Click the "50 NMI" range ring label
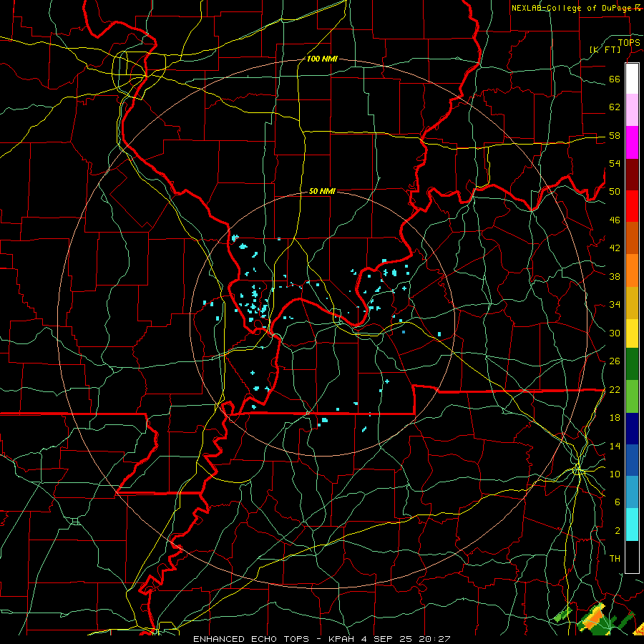This screenshot has height=644, width=644. tap(322, 191)
